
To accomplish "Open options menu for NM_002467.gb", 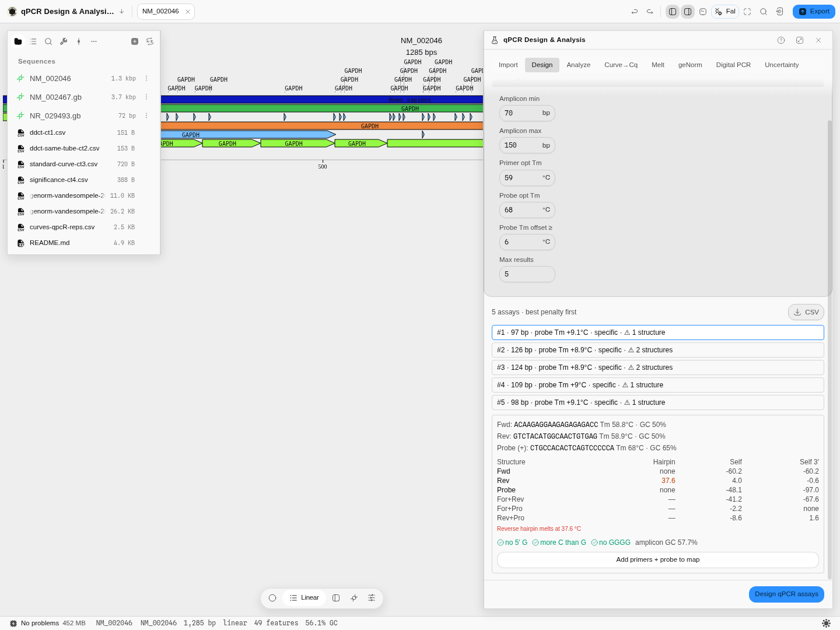I will (146, 97).
